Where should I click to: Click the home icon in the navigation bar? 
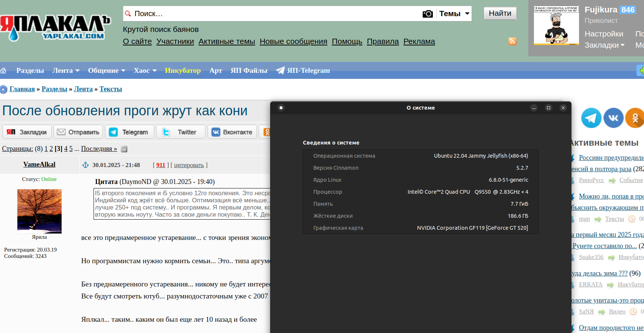[x=3, y=71]
